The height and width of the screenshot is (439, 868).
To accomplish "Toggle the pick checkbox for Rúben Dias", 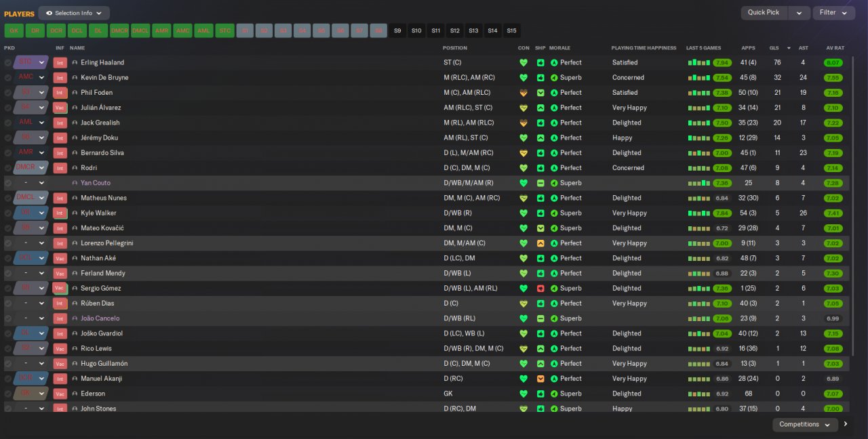I will (8, 304).
